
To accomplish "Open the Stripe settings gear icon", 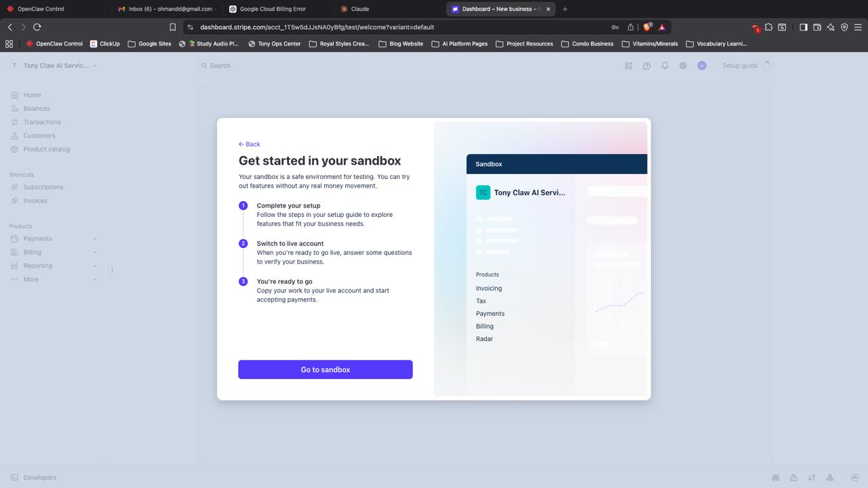I will [683, 66].
